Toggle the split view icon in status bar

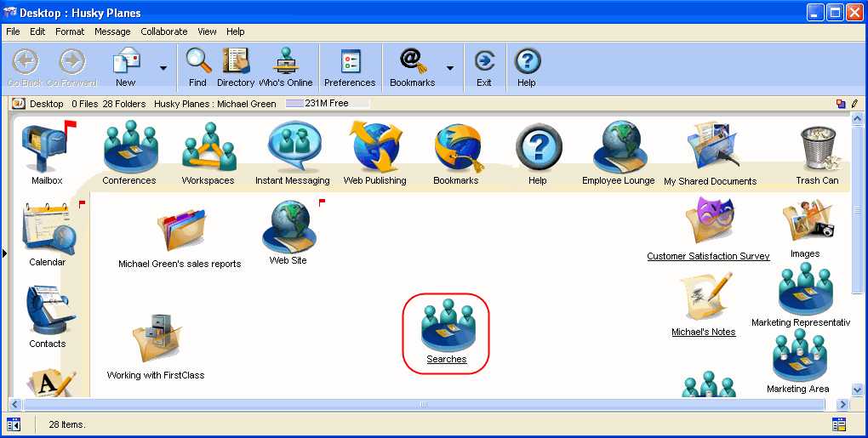pos(14,424)
